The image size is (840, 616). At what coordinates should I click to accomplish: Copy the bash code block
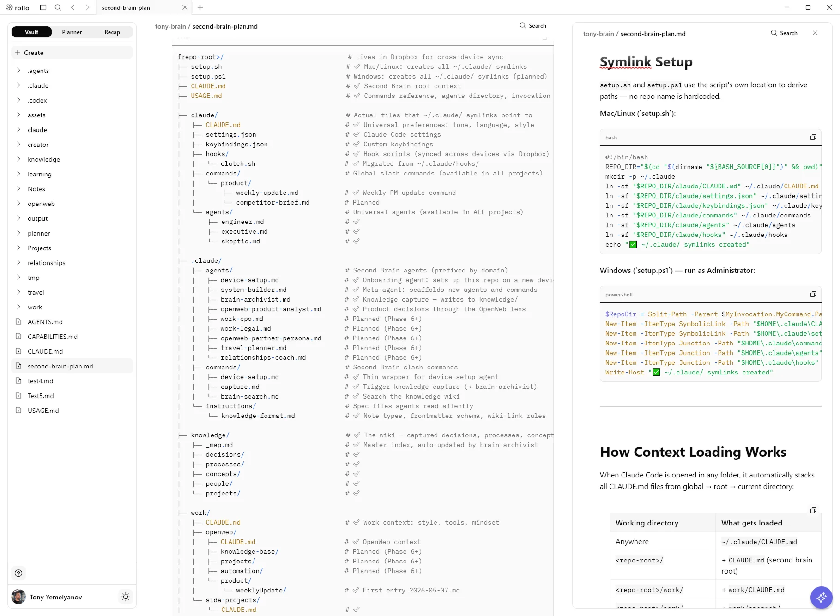point(813,137)
